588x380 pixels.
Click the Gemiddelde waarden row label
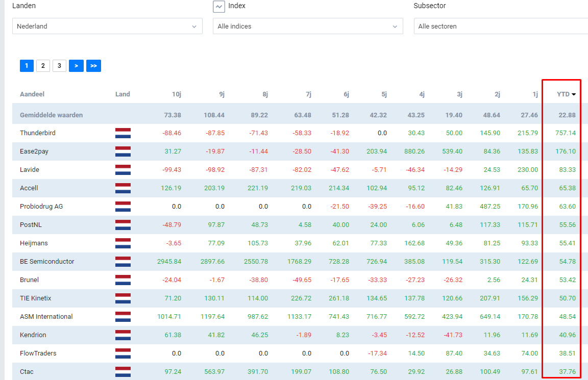click(x=52, y=115)
